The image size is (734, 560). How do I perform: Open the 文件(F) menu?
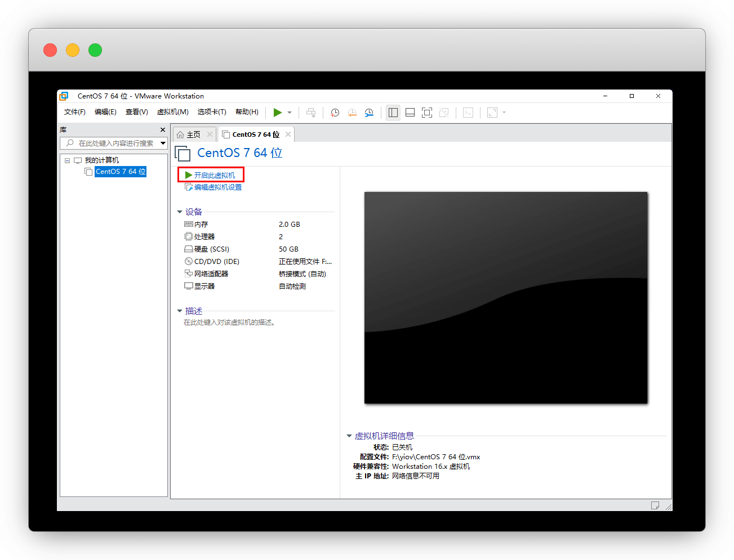(74, 112)
